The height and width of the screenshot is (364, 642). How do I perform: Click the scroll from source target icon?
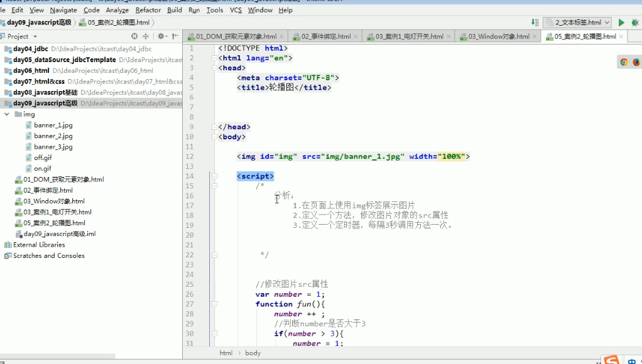tap(134, 36)
